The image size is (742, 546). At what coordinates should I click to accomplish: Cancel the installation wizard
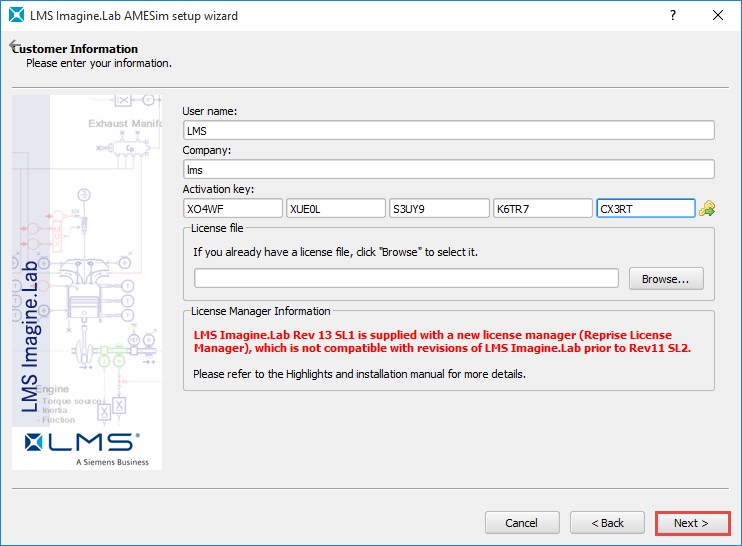(521, 523)
